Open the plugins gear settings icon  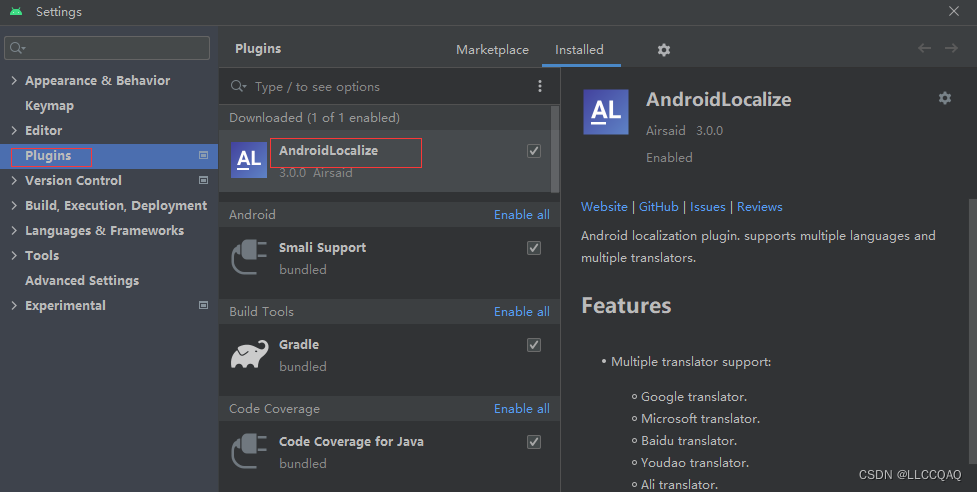coord(664,50)
